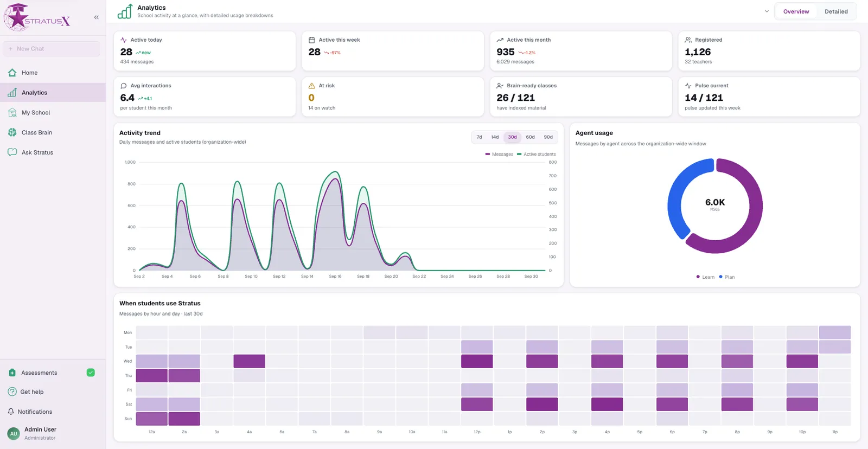Switch to the Detailed tab
The image size is (868, 449).
point(836,11)
